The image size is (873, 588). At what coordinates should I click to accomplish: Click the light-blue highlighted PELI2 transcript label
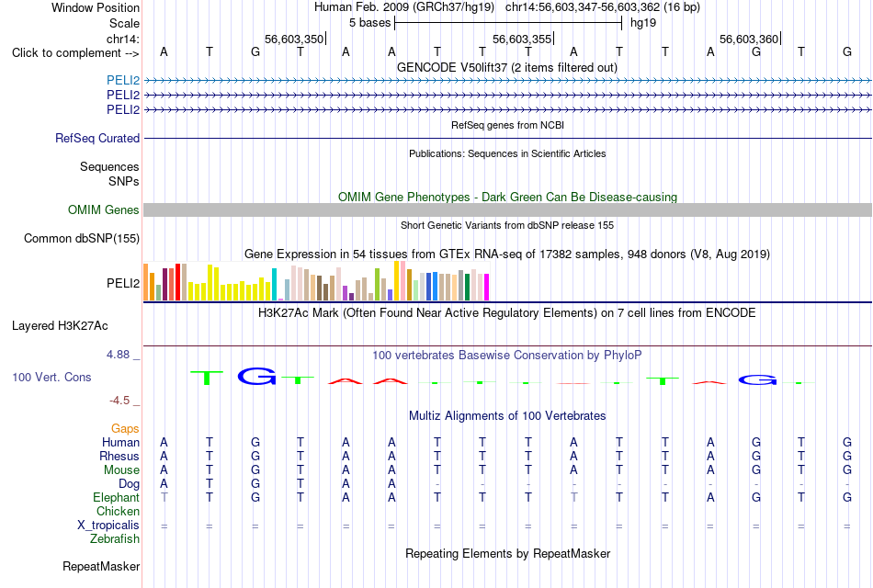123,80
